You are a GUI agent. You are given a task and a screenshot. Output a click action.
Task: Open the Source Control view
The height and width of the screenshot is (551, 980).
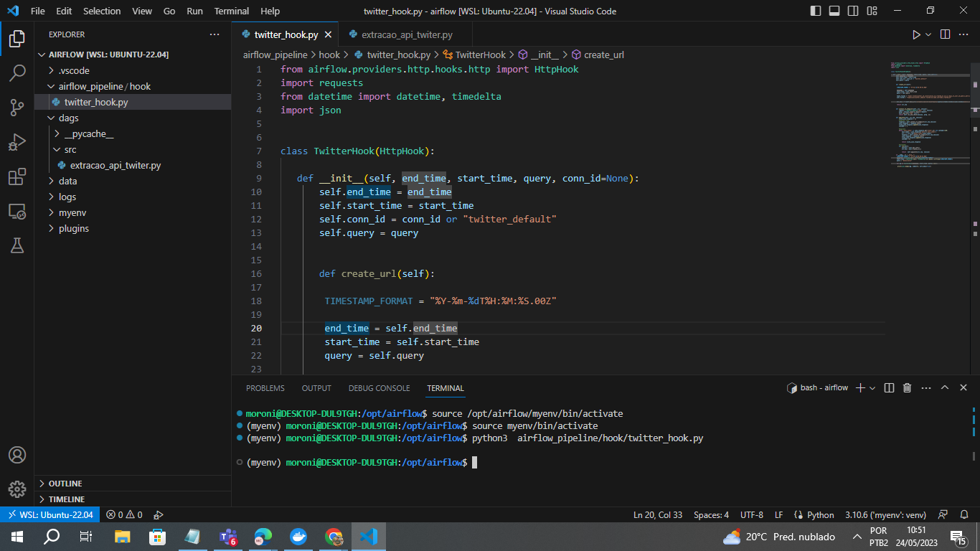[x=17, y=108]
